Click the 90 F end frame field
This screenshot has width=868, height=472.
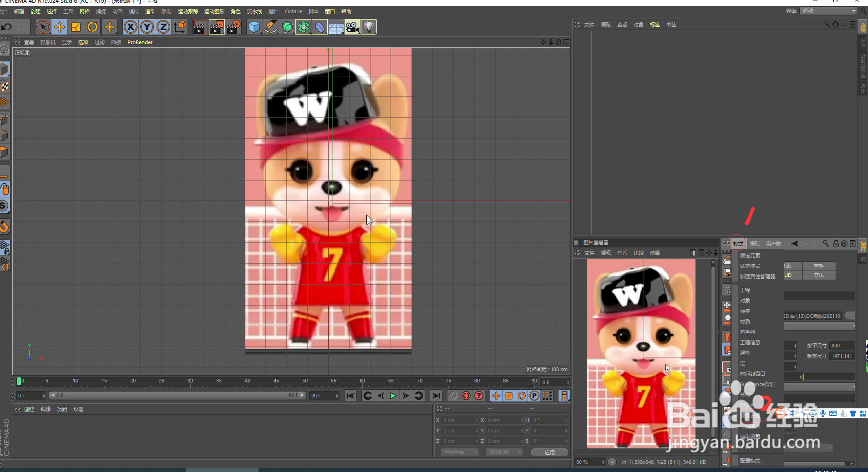(x=324, y=396)
